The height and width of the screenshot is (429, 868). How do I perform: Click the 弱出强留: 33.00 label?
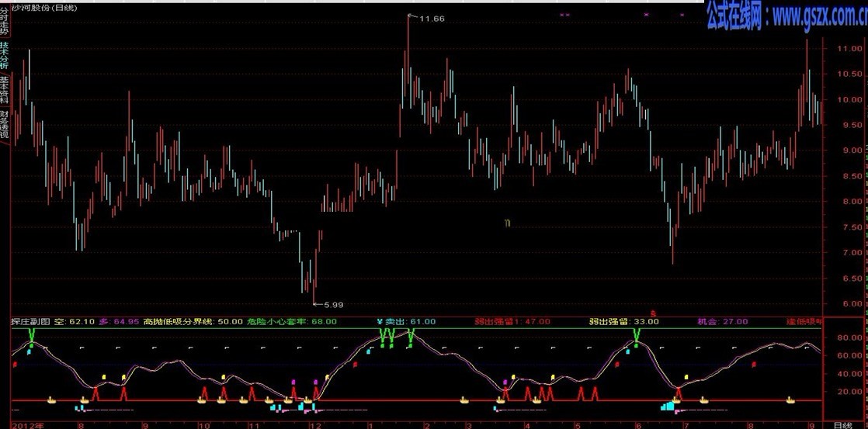[x=624, y=321]
